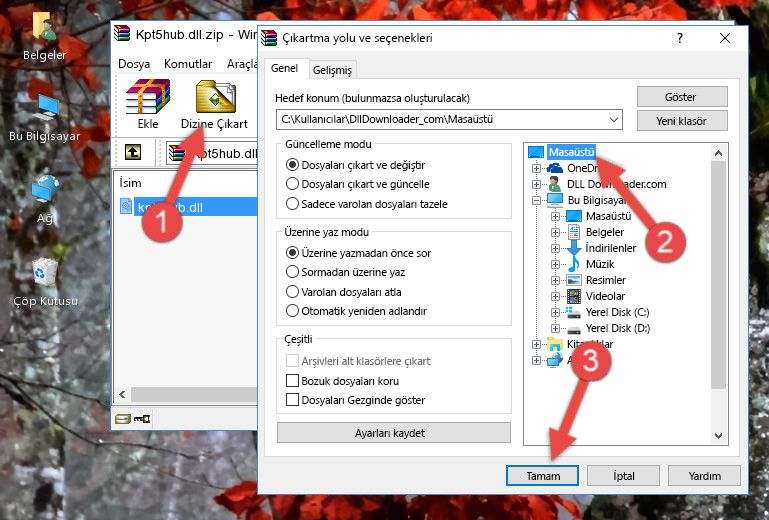769x520 pixels.
Task: Select Dosyaları çıkart ve değiştir option
Action: pos(292,165)
